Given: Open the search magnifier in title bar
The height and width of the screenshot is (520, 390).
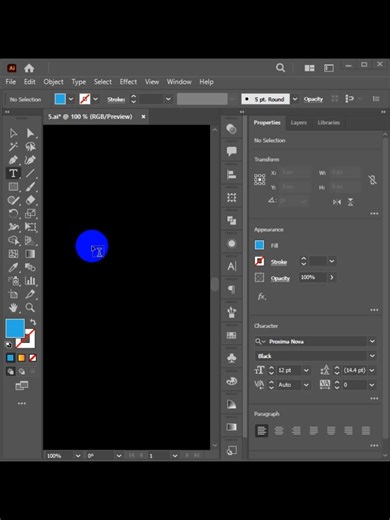Looking at the screenshot, I should pyautogui.click(x=280, y=68).
